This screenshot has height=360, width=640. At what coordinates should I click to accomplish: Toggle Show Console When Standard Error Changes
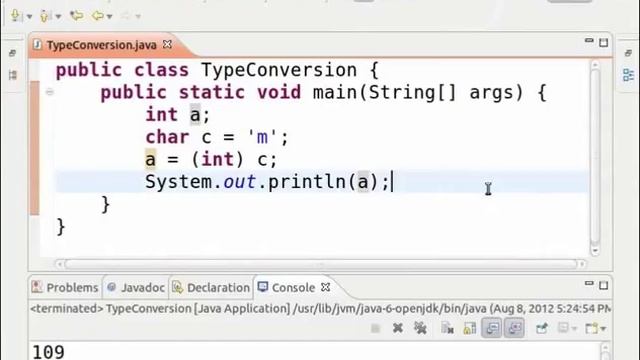tap(514, 328)
